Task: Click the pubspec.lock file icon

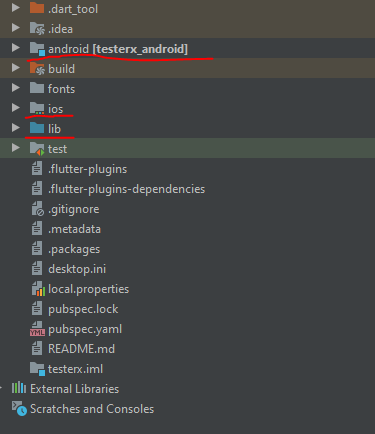Action: (37, 308)
